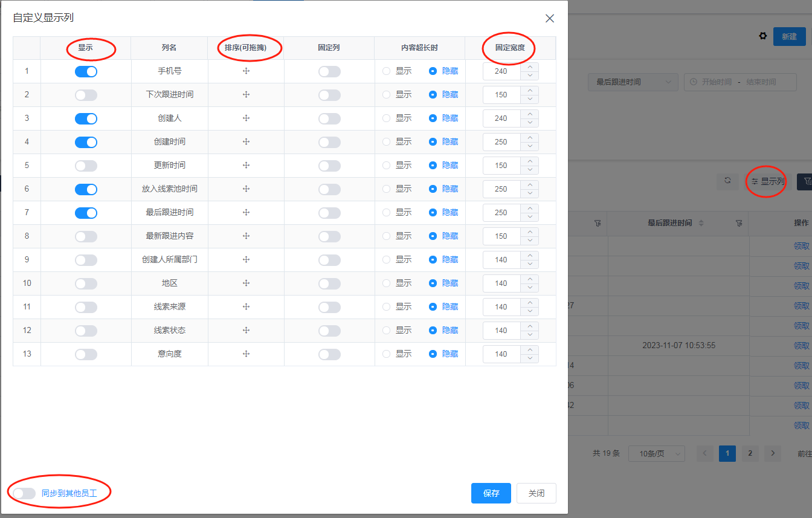Click the settings gear icon beside 新建

pos(763,36)
